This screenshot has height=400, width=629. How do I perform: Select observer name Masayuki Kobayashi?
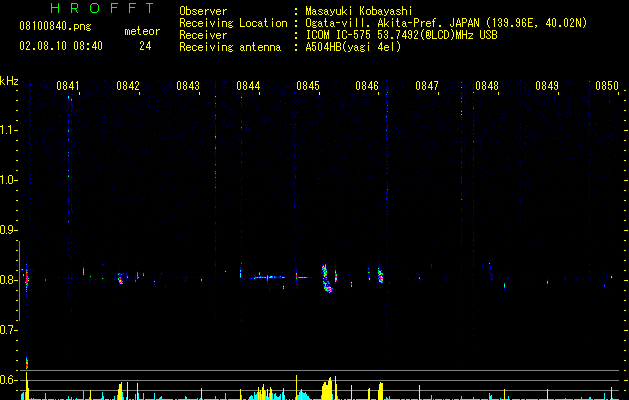pos(359,11)
